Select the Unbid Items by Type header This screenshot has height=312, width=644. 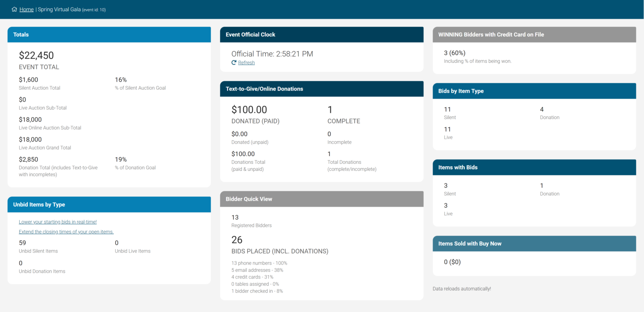109,204
